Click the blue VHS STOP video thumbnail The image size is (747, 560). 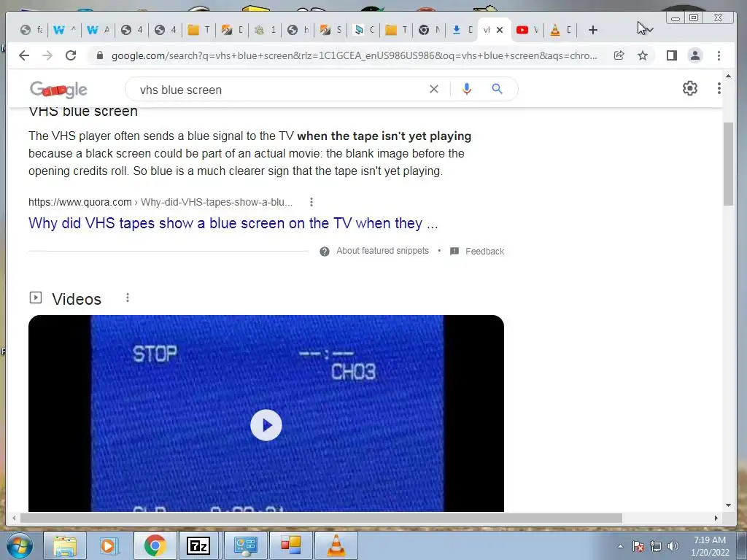point(266,413)
